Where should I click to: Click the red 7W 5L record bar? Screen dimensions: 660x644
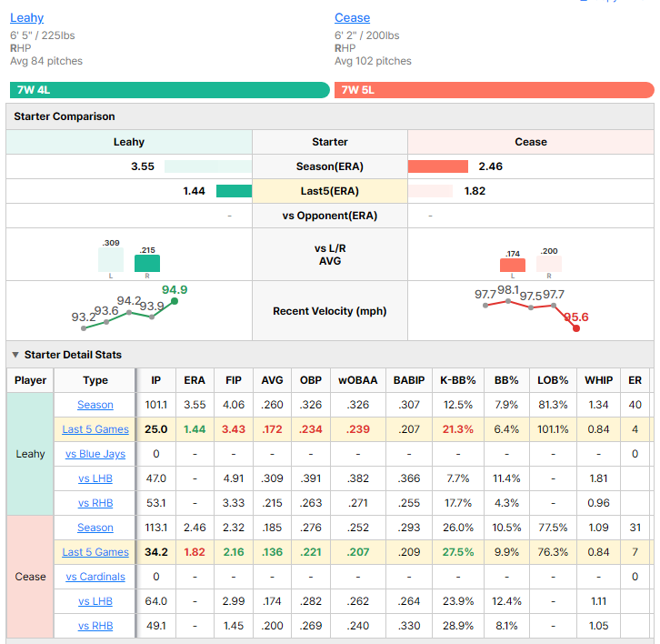pyautogui.click(x=495, y=90)
